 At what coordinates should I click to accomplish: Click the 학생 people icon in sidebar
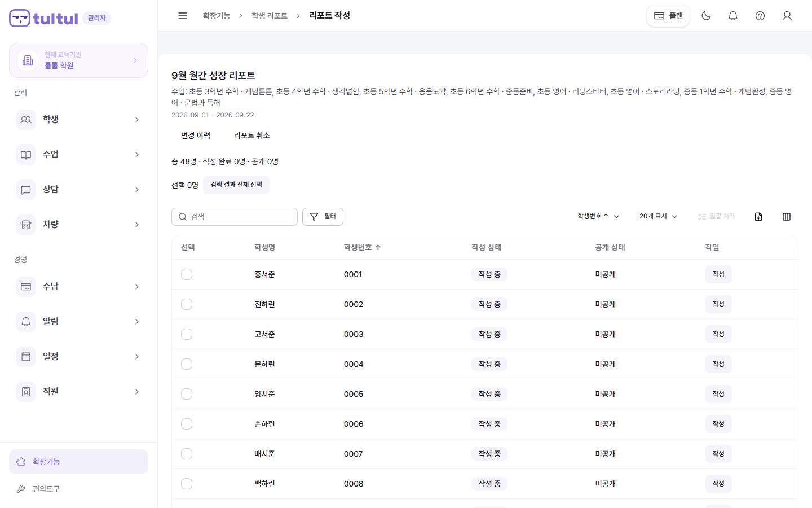(x=26, y=120)
